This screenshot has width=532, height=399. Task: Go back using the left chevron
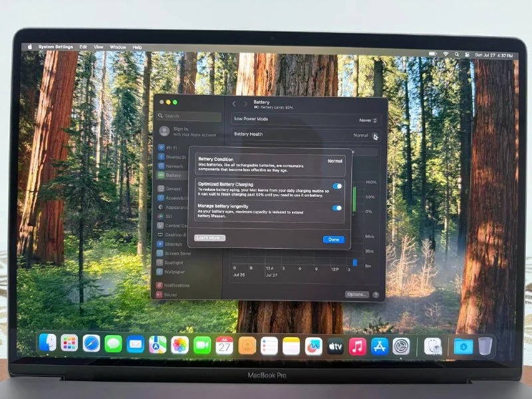234,104
